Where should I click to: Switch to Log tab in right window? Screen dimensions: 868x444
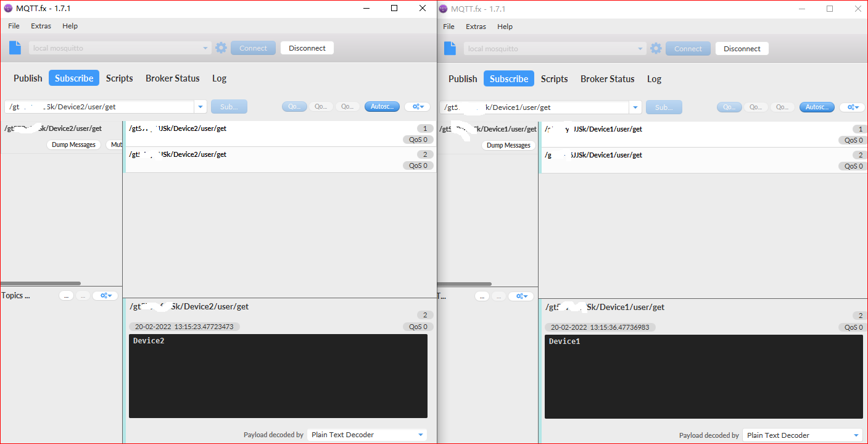pos(654,79)
